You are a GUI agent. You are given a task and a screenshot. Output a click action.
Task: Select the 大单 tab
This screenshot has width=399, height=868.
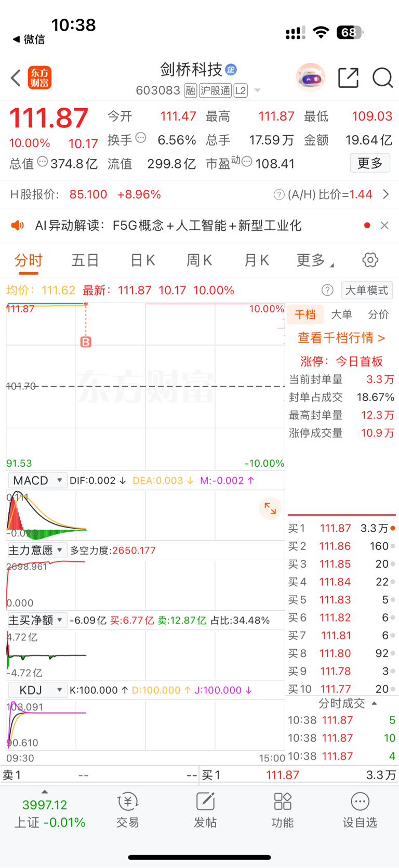click(x=341, y=314)
